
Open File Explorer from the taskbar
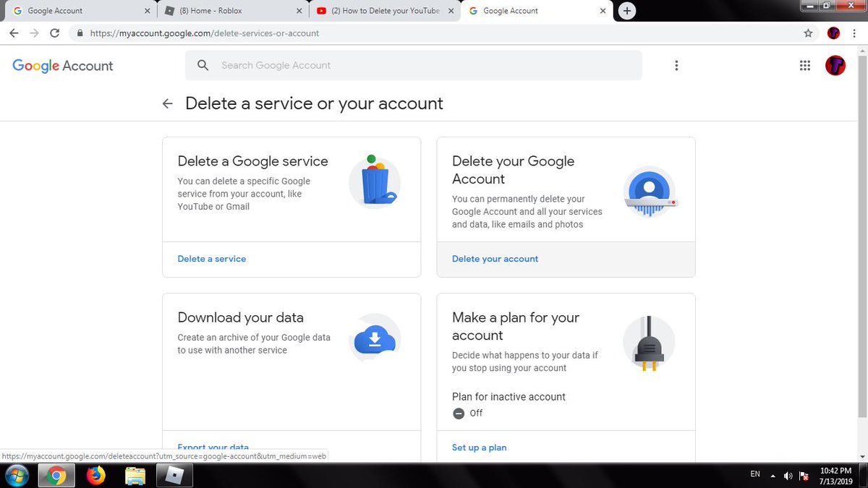pyautogui.click(x=135, y=476)
